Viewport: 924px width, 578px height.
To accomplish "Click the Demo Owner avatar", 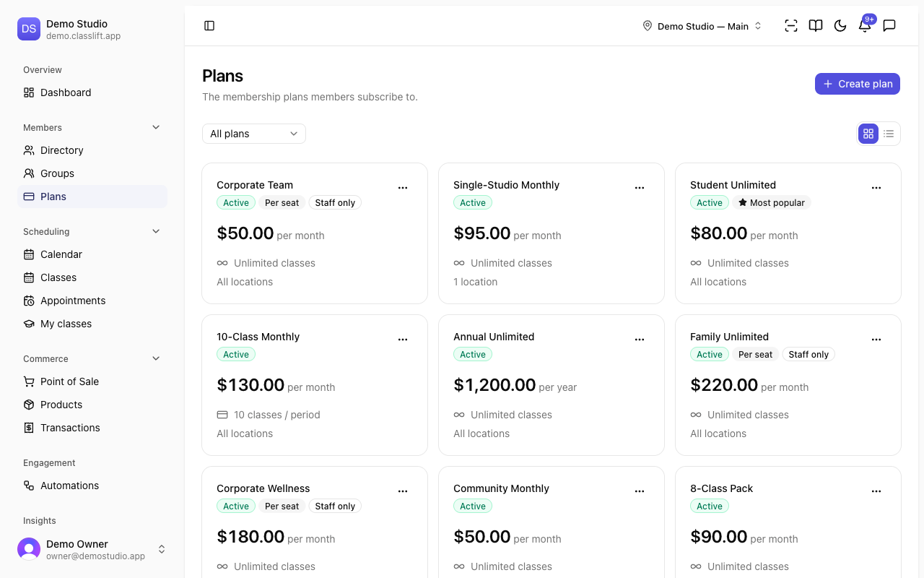I will (x=29, y=549).
